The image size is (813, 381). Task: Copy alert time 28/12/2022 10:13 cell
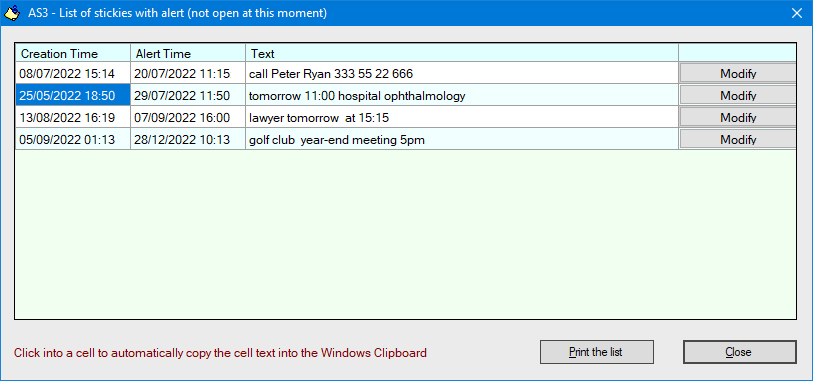pyautogui.click(x=188, y=139)
